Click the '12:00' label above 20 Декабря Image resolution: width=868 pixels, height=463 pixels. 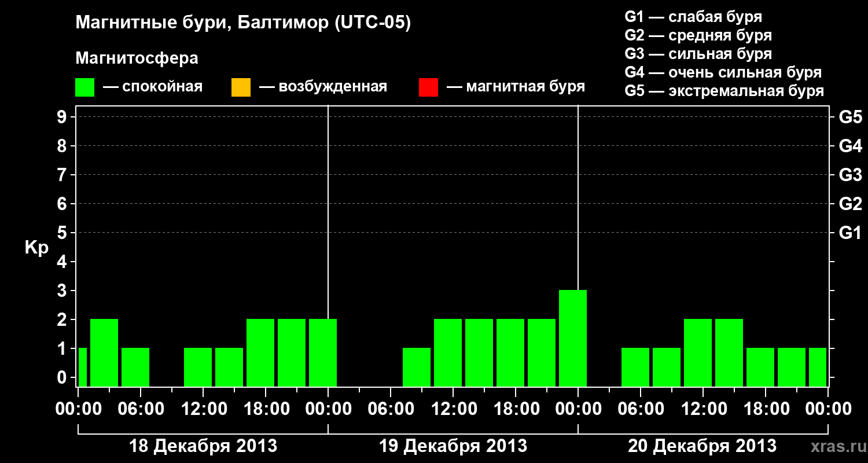click(x=703, y=409)
